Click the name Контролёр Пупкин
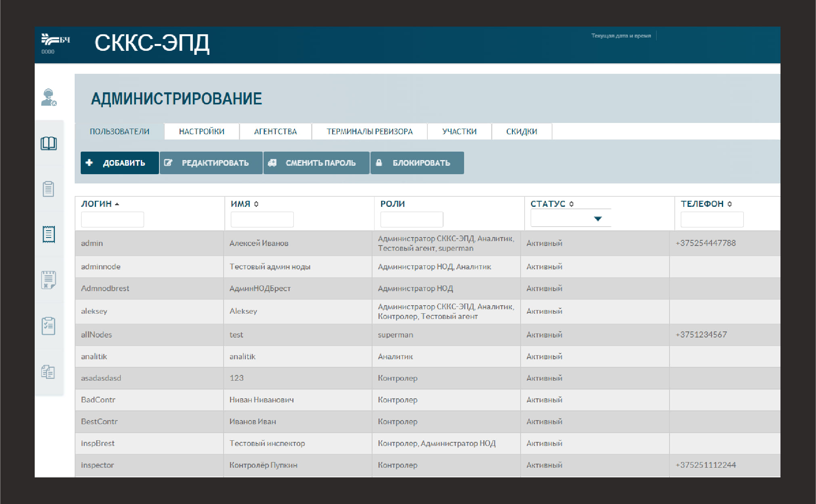 coord(264,465)
